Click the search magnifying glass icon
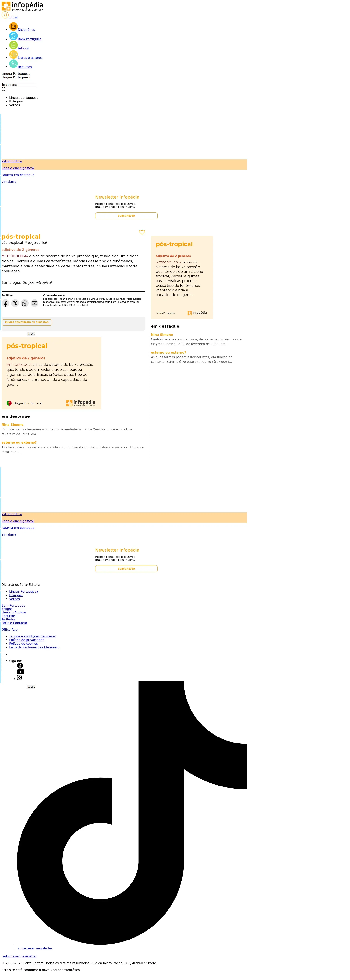This screenshot has height=980, width=350. click(4, 90)
